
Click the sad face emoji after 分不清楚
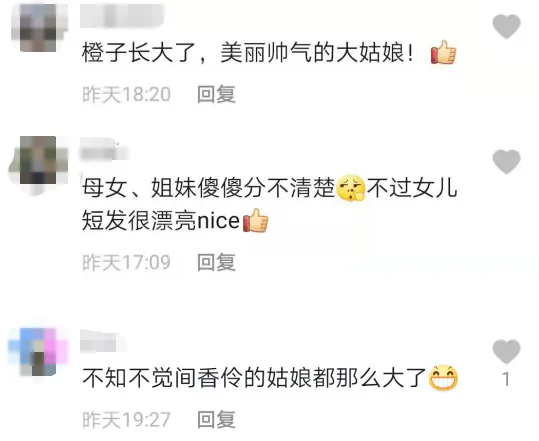[x=350, y=188]
